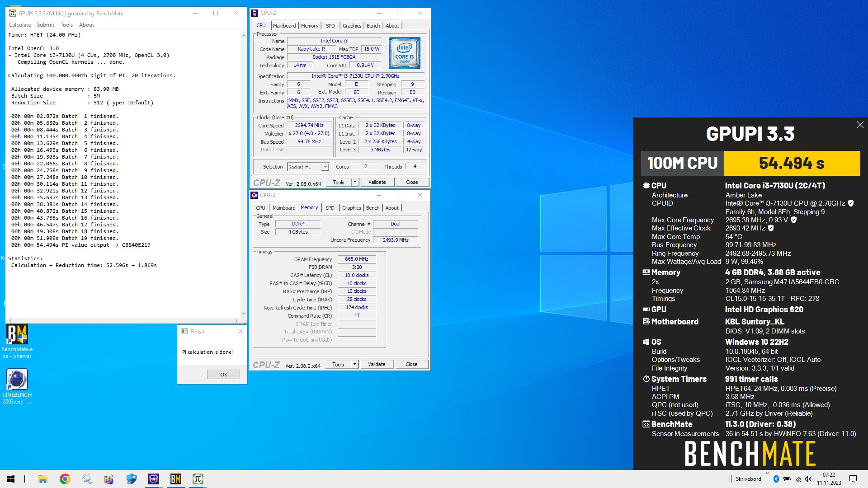Select the About tab in upper CPU-Z

[x=392, y=26]
